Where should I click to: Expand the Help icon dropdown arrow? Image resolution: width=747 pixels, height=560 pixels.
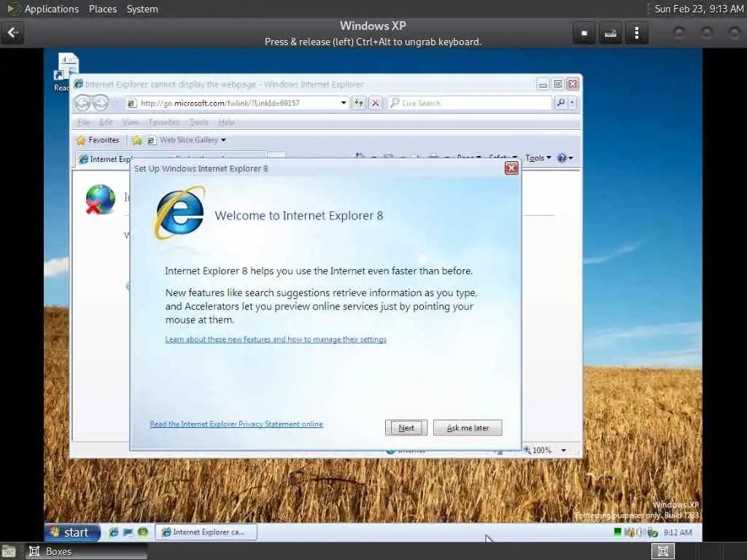570,158
